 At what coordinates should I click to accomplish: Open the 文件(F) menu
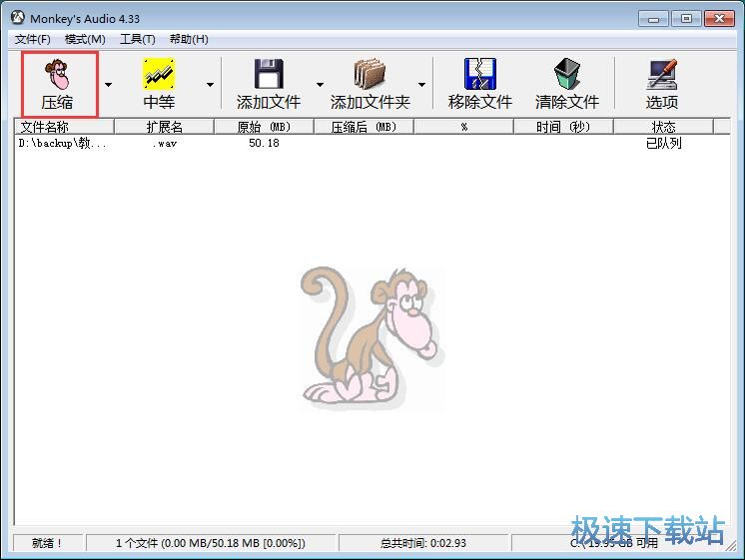point(32,39)
